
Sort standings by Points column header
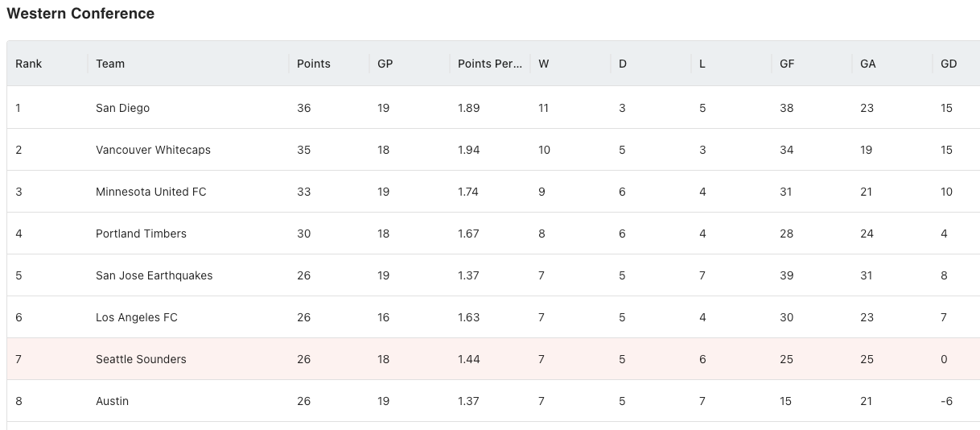tap(329, 64)
